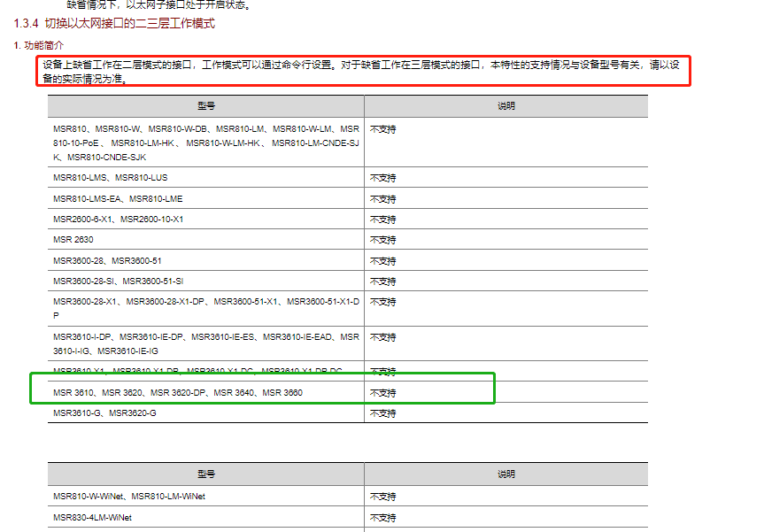Click 不支持 beside MSR3600-28、MSR3600-51

(383, 261)
